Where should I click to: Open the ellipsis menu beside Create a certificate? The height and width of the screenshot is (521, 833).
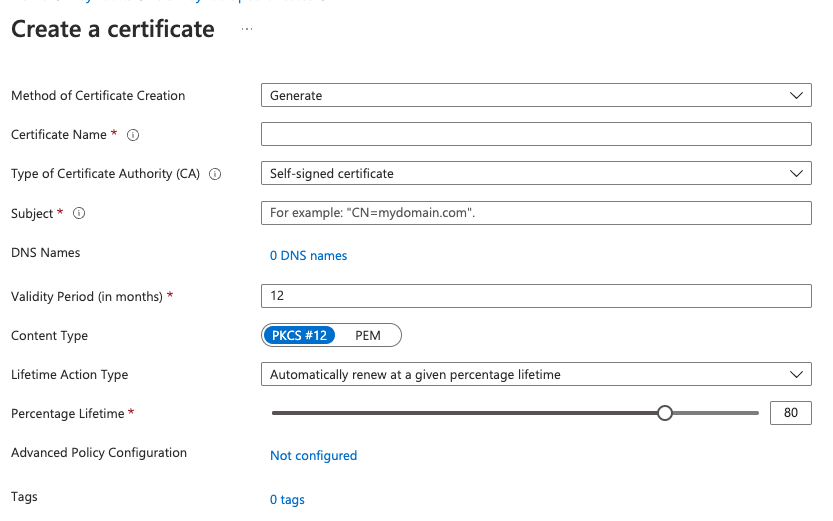click(x=247, y=29)
